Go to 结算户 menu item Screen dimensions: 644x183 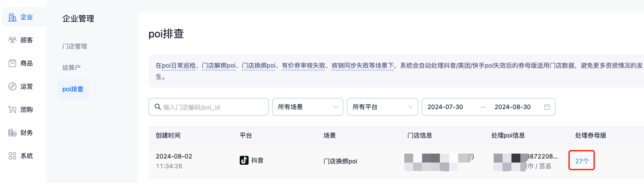[71, 68]
